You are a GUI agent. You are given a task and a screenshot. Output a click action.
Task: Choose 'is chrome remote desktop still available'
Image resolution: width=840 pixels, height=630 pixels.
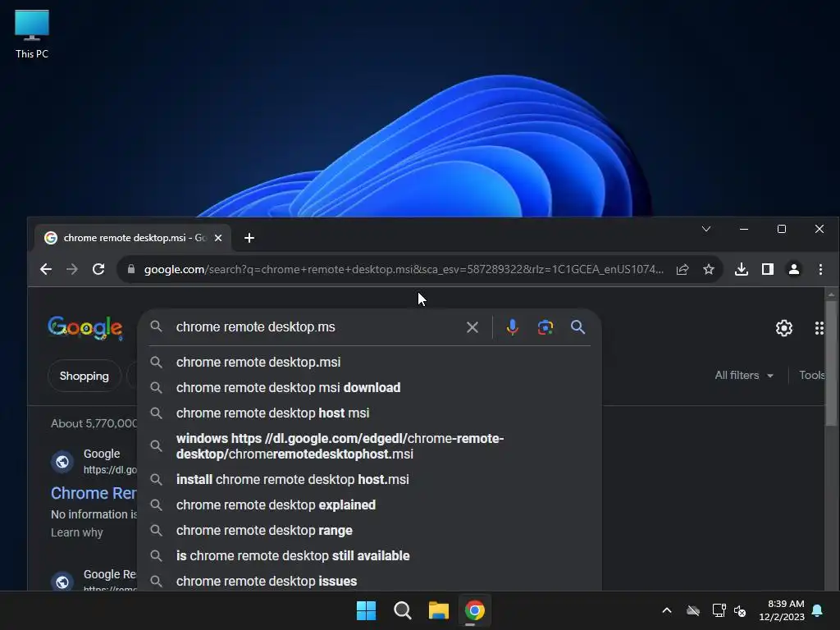coord(370,556)
